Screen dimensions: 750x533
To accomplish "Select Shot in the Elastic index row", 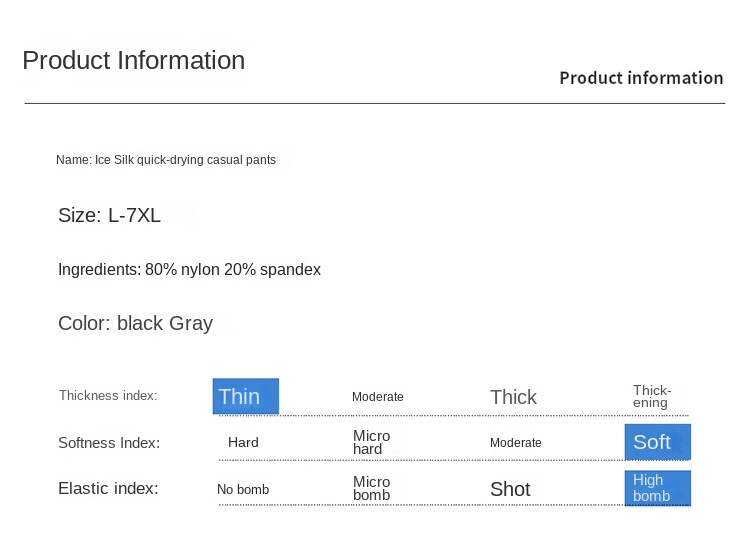I will pos(510,489).
